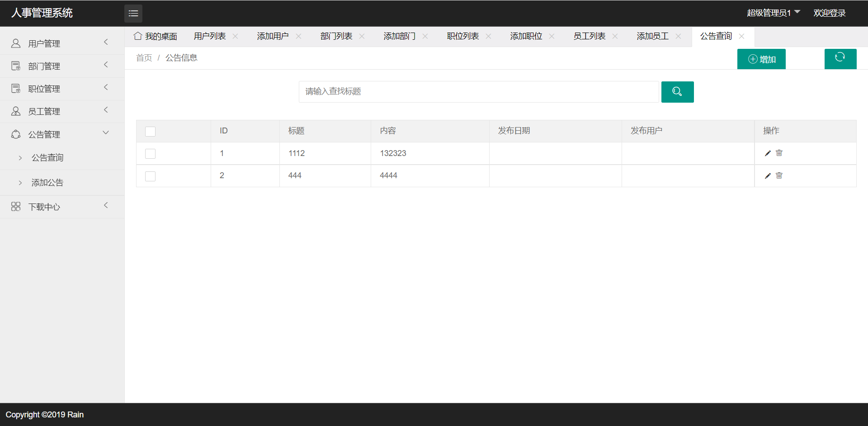Close the 员工列表 tab
868x426 pixels.
615,36
